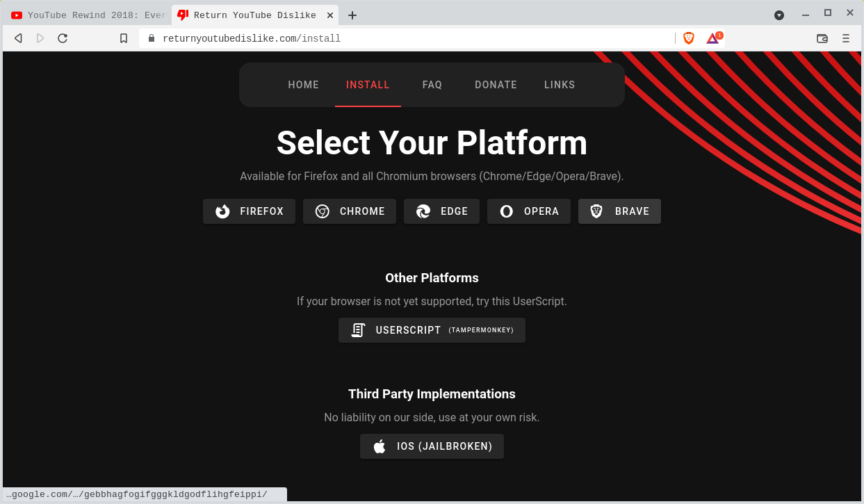Navigate to the Home page
The image size is (864, 504).
click(x=303, y=85)
